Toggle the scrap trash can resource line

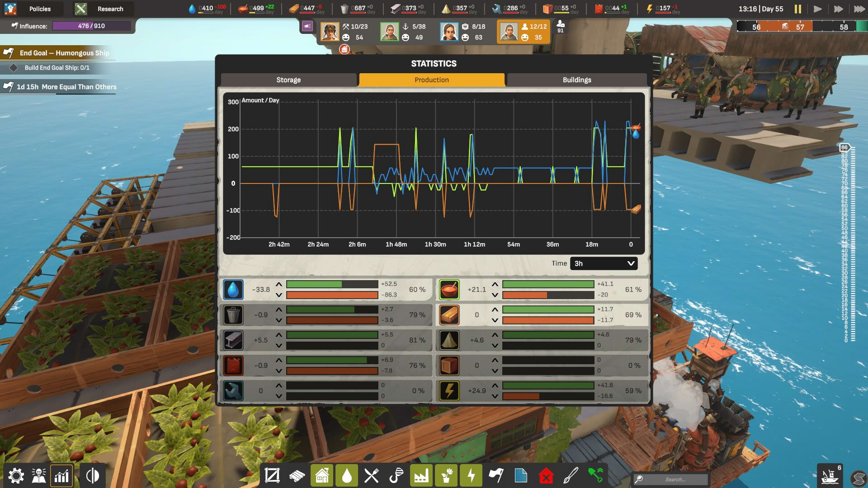coord(233,315)
